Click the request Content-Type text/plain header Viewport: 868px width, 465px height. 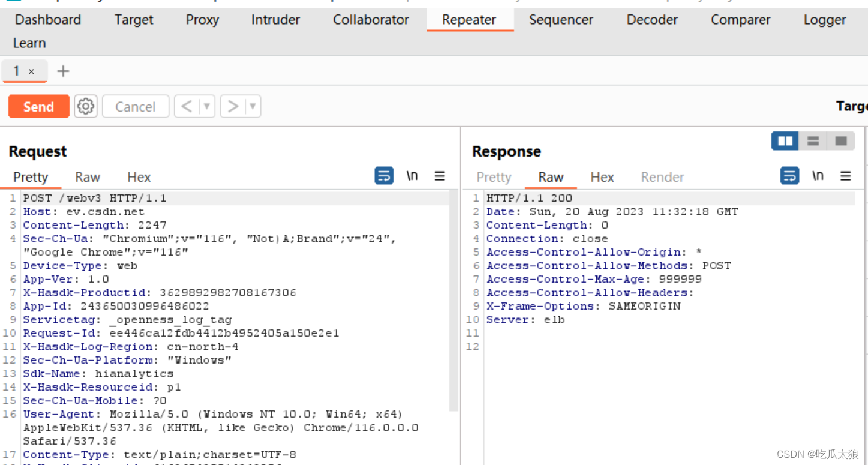pos(160,455)
